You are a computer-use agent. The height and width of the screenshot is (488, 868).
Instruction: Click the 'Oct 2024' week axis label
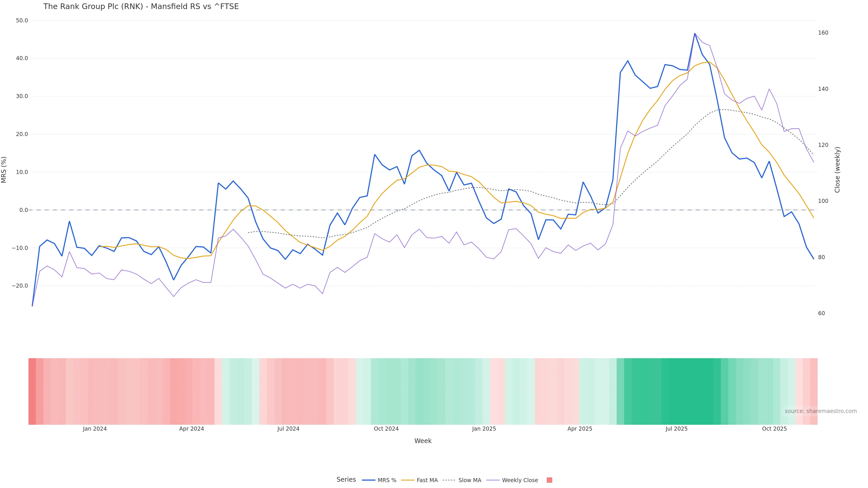coord(386,429)
